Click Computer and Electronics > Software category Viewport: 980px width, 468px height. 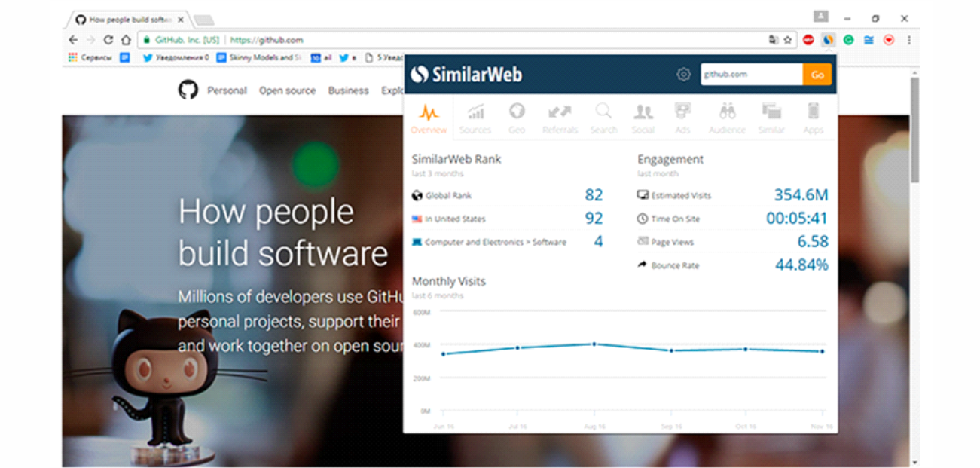coord(495,243)
